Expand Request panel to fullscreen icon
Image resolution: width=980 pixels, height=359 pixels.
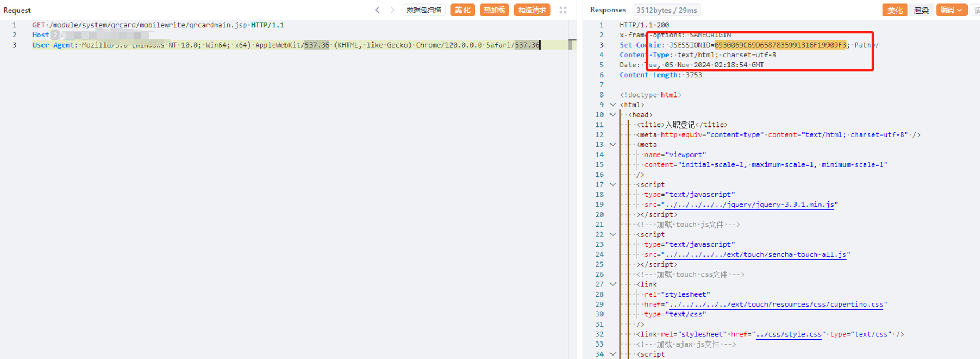pyautogui.click(x=563, y=10)
